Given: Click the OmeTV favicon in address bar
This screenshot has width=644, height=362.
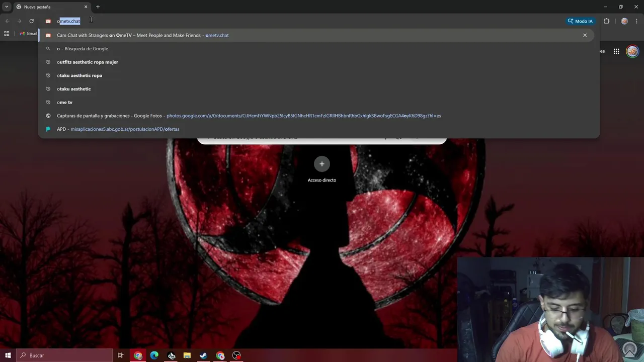Looking at the screenshot, I should coord(48,21).
